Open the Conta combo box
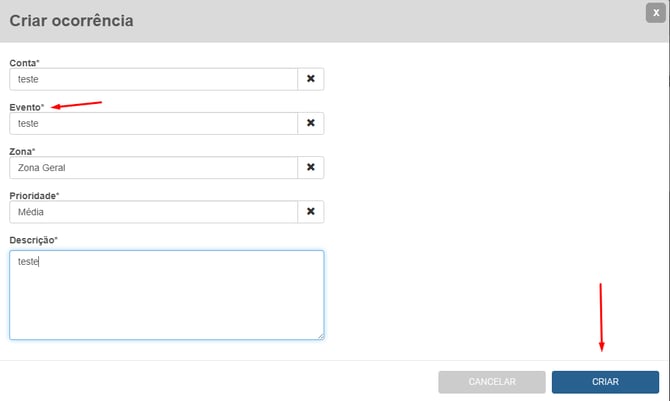Viewport: 670px width, 401px height. pyautogui.click(x=154, y=79)
